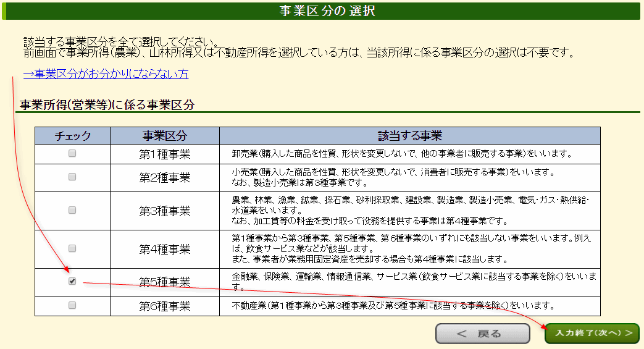
Task: Click the 卸売業 description text
Action: (403, 154)
